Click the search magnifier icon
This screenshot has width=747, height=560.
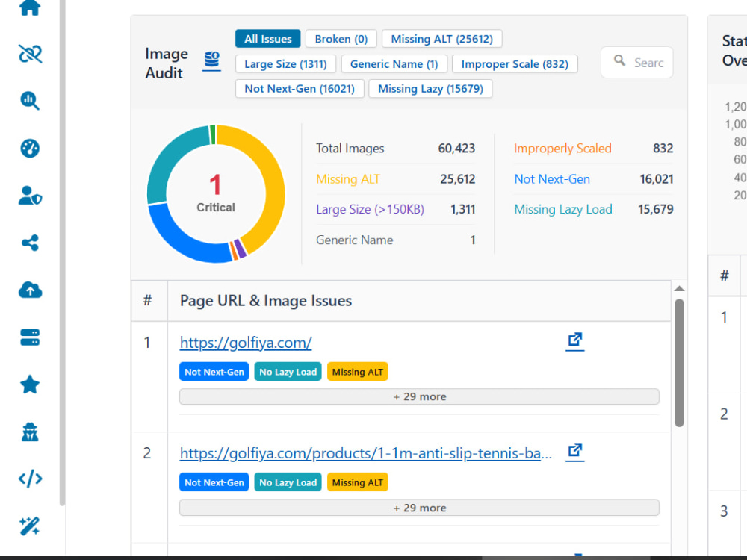(x=619, y=60)
